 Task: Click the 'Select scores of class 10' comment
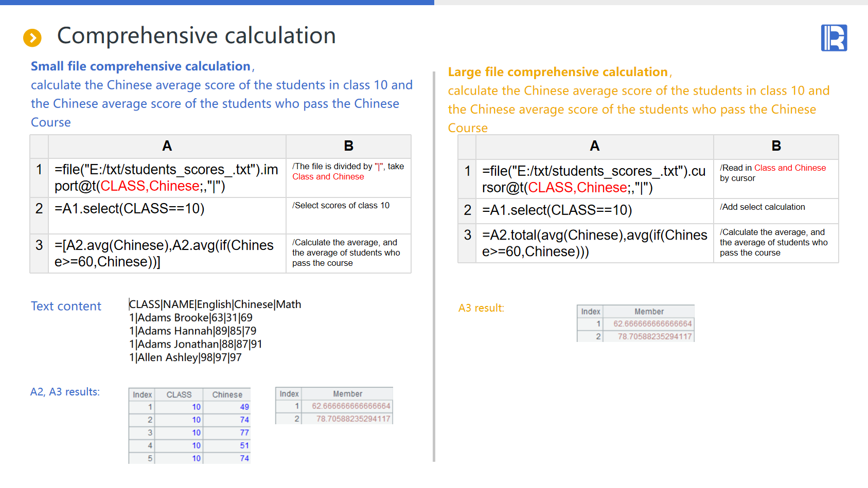click(341, 206)
